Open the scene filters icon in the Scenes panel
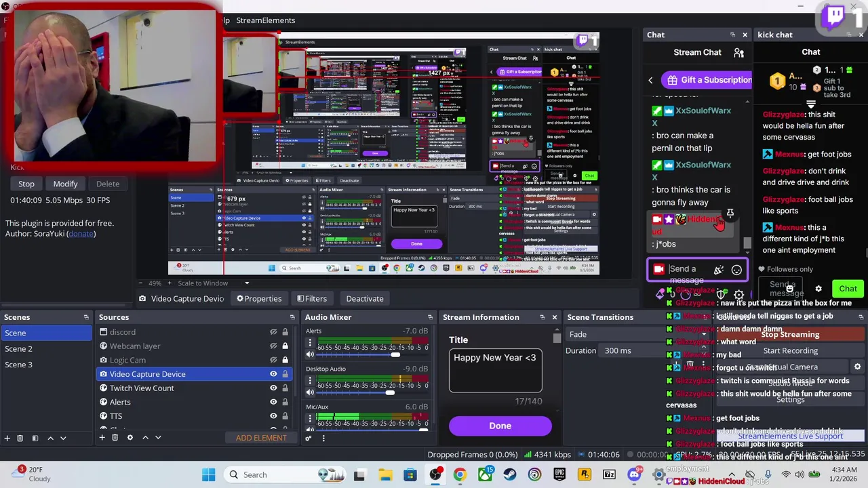 (x=35, y=438)
